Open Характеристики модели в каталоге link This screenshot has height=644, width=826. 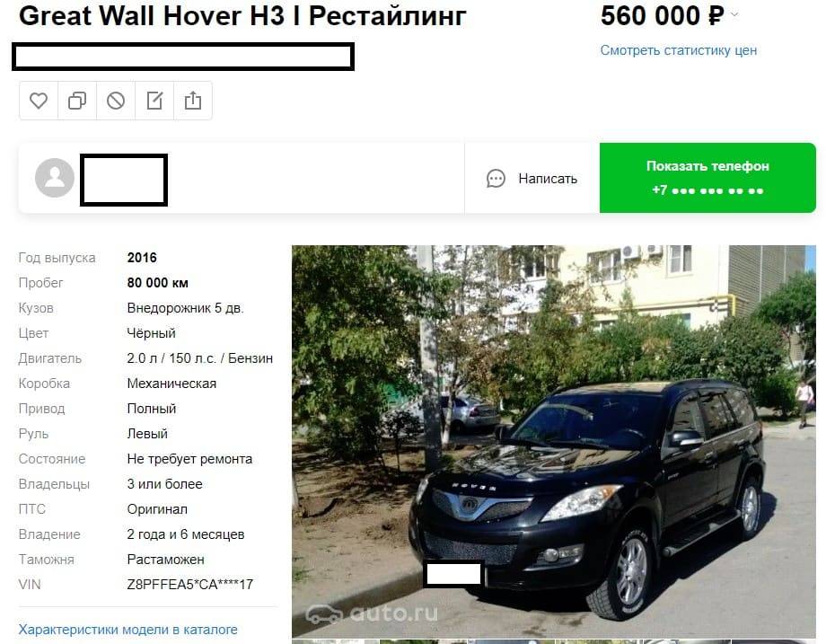tap(128, 630)
